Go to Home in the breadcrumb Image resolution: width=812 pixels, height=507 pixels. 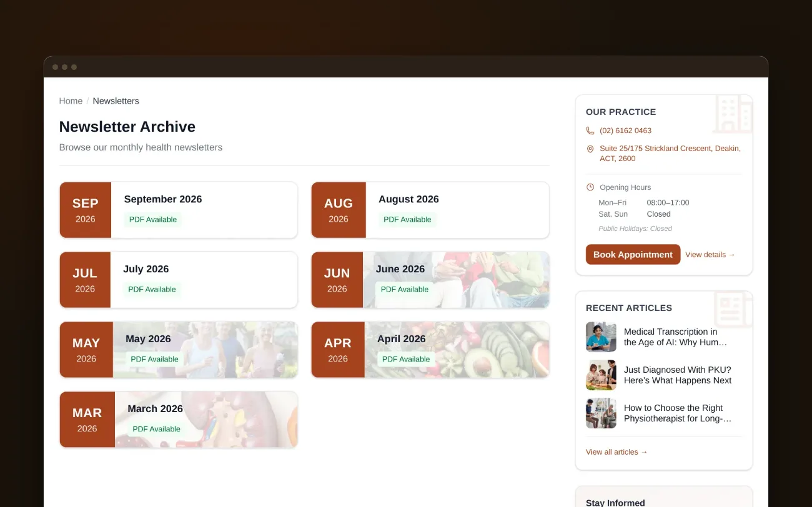coord(71,101)
